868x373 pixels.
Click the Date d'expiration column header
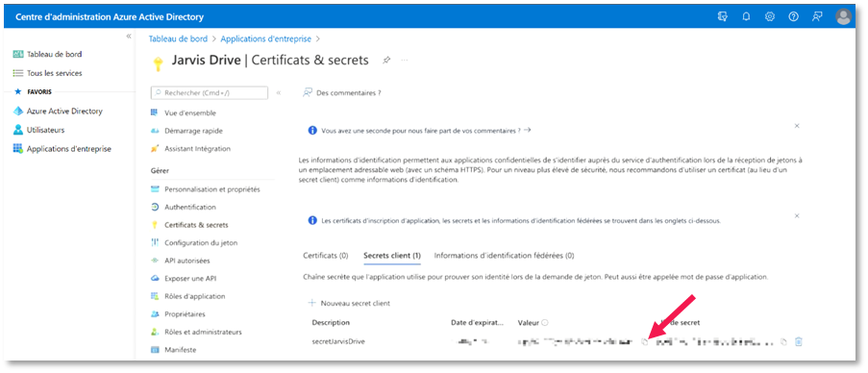coord(478,322)
